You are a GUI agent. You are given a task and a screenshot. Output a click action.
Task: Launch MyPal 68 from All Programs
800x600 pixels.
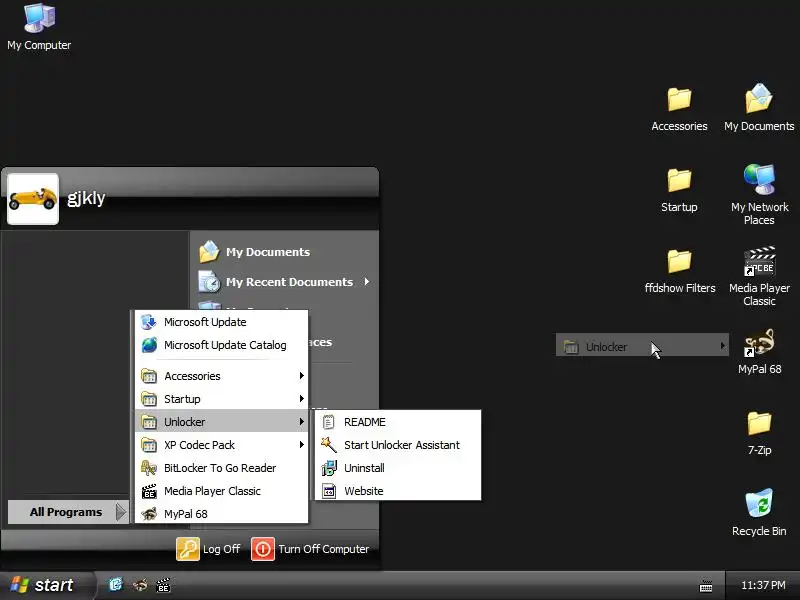tap(221, 514)
